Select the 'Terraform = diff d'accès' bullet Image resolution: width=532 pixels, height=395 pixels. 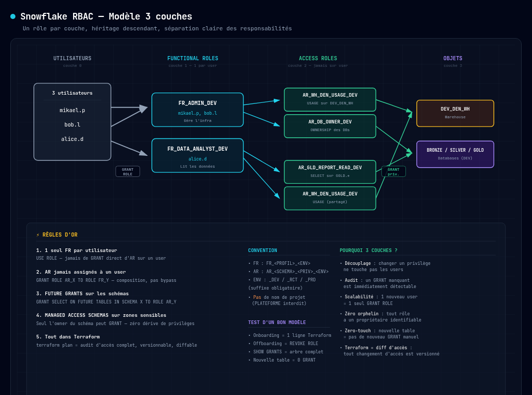[x=390, y=351]
